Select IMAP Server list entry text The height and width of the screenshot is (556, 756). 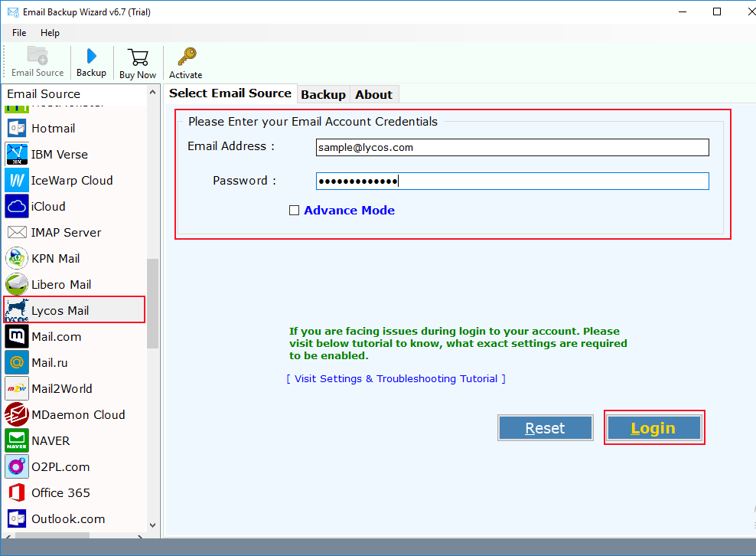(67, 233)
